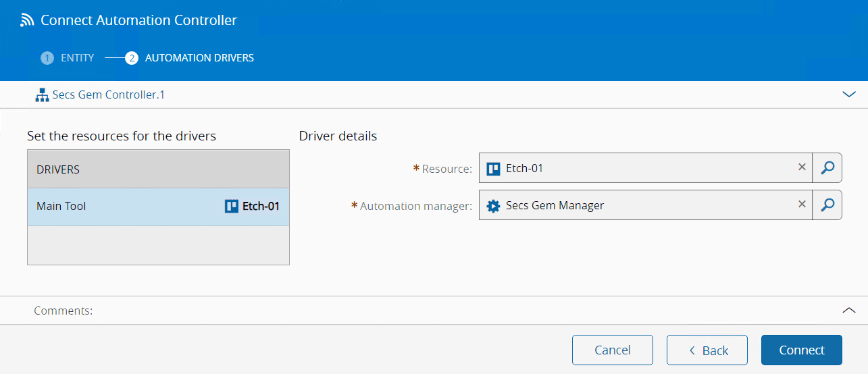Collapse the Secs Gem Controller.1 section chevron
This screenshot has height=374, width=868.
[849, 95]
